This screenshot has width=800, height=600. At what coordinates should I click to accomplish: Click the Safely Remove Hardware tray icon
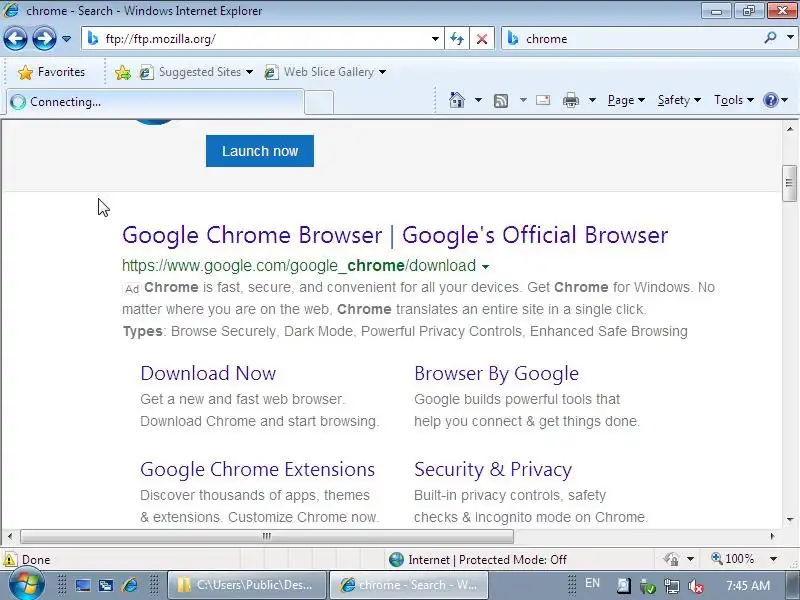[x=647, y=586]
